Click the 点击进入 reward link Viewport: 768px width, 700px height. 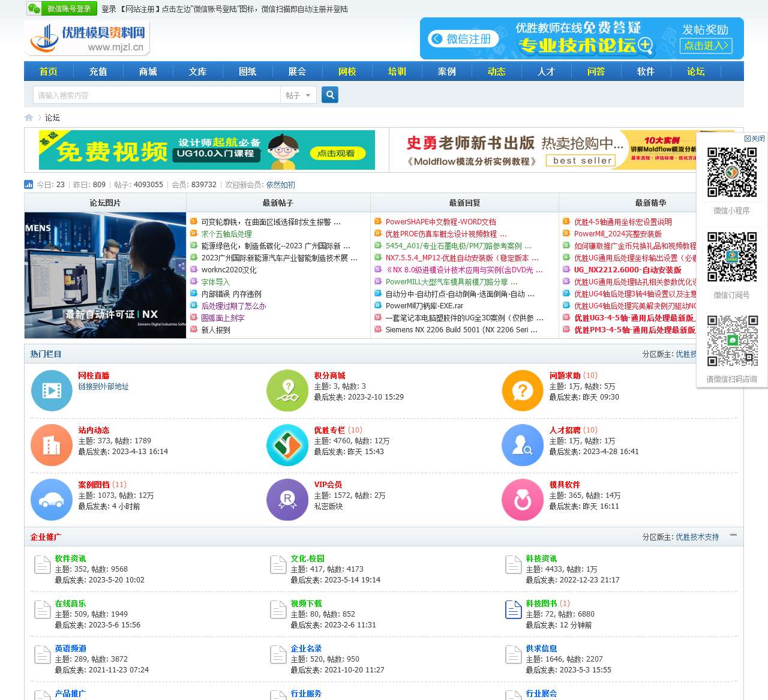(x=706, y=46)
